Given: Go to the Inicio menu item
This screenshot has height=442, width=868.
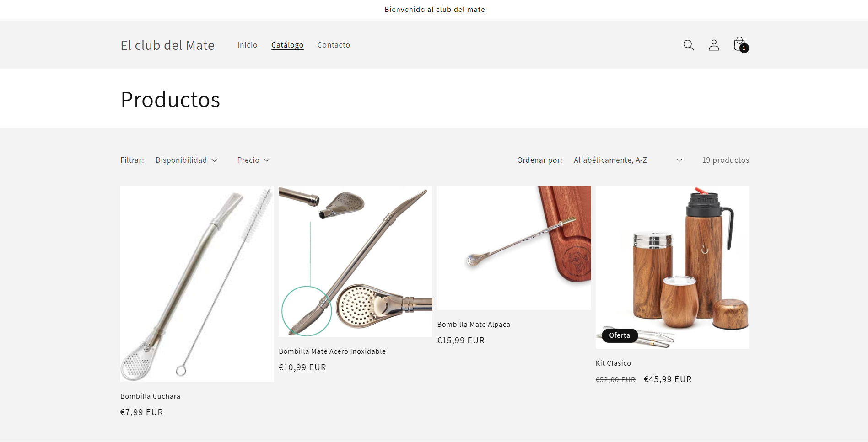Looking at the screenshot, I should [247, 45].
